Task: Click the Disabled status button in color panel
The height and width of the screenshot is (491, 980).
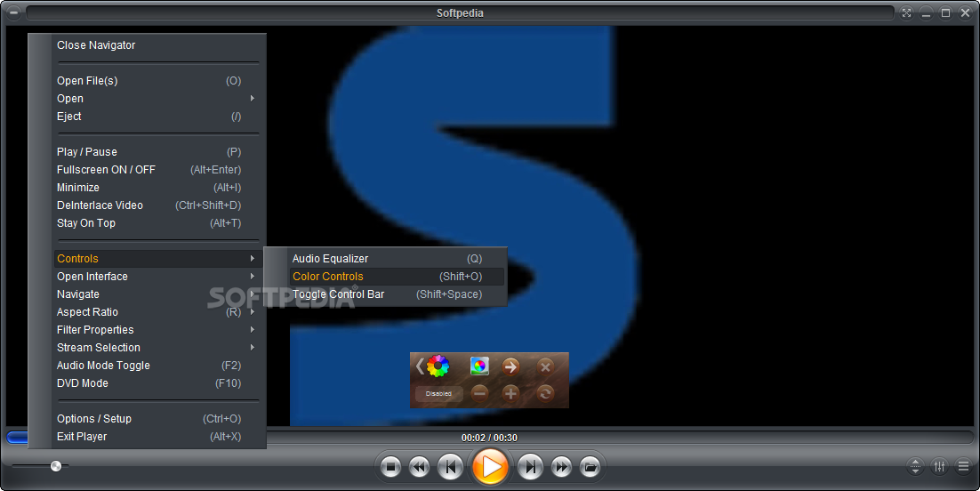Action: [x=438, y=393]
